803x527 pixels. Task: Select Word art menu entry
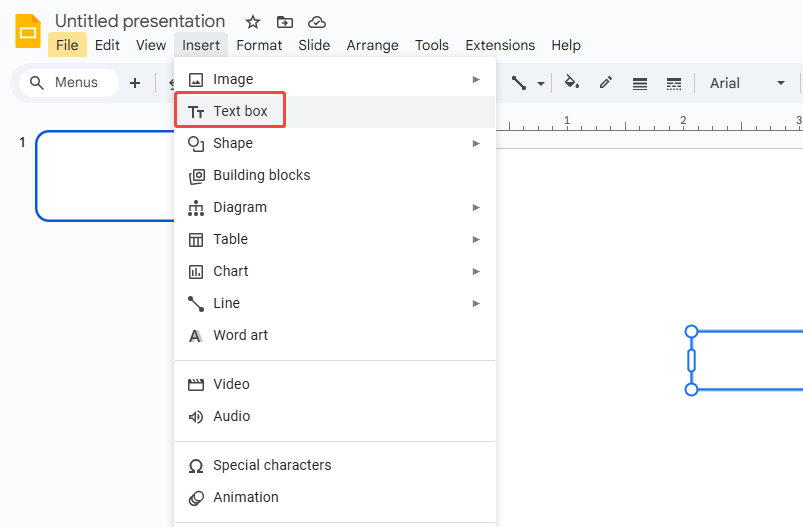pos(240,335)
